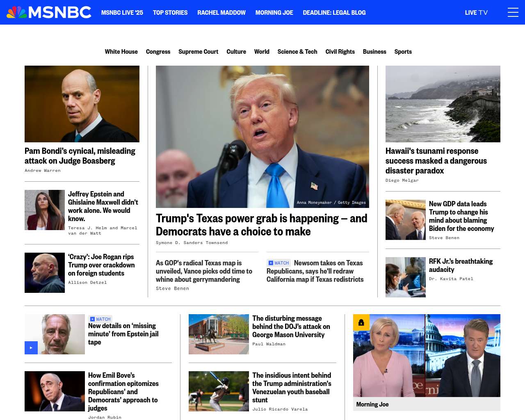Image resolution: width=525 pixels, height=420 pixels.
Task: Open authors Teresa J. Helm and Marcel van der Watt
Action: pyautogui.click(x=103, y=231)
